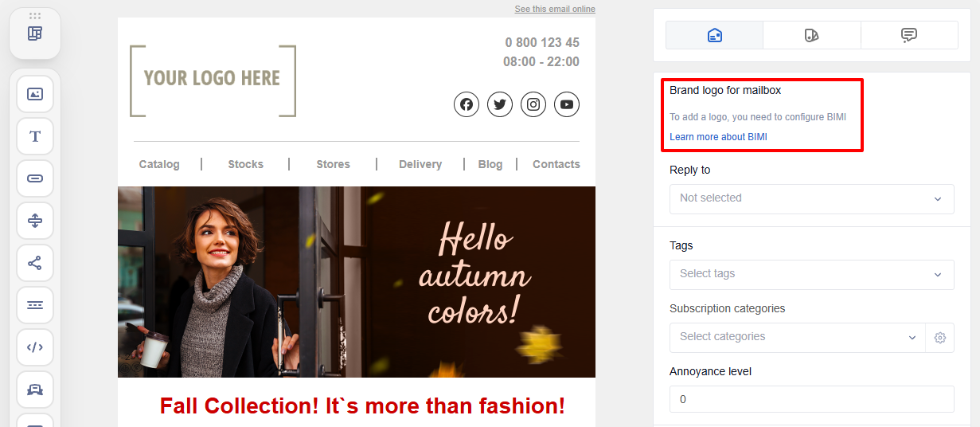Click the Twitter icon in email header
Image resolution: width=980 pixels, height=427 pixels.
coord(500,104)
